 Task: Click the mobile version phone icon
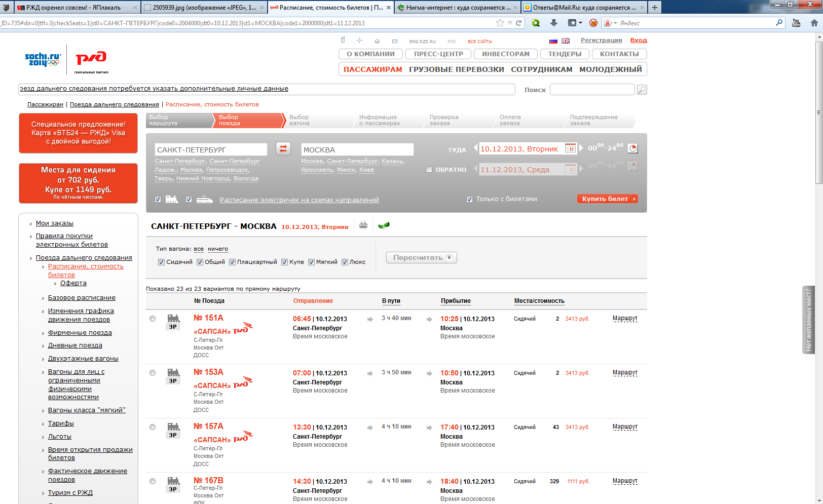click(x=343, y=41)
